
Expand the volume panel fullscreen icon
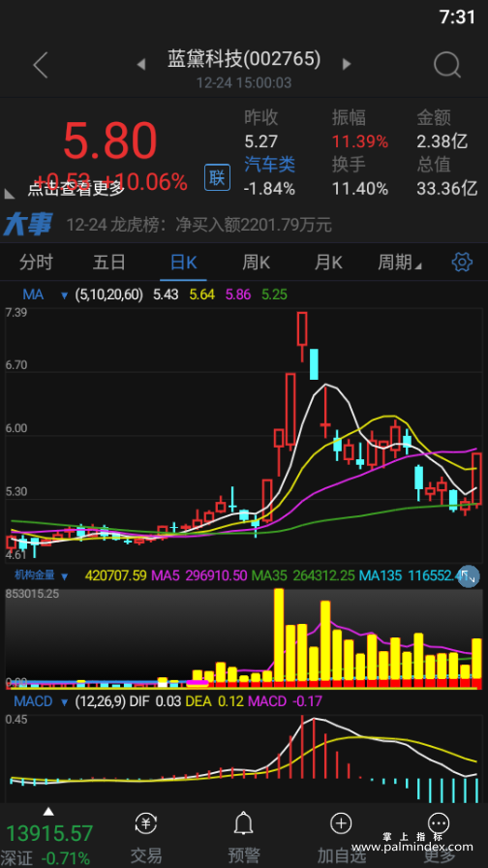pyautogui.click(x=468, y=576)
